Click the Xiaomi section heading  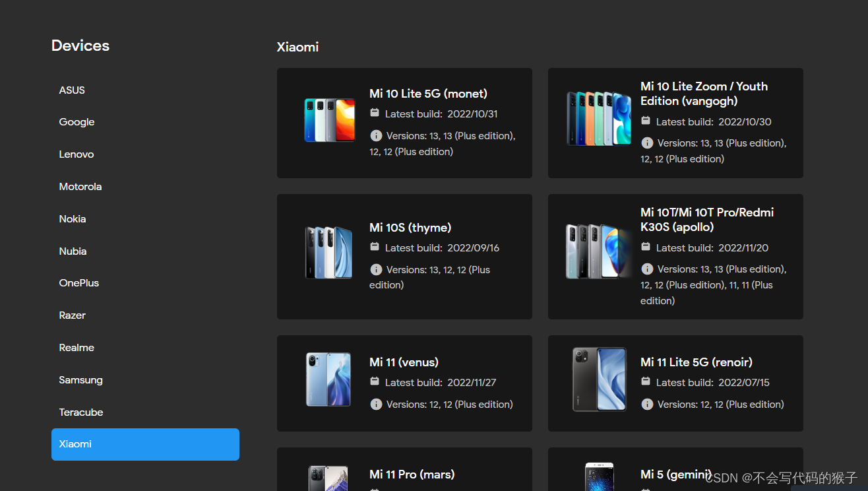[297, 47]
